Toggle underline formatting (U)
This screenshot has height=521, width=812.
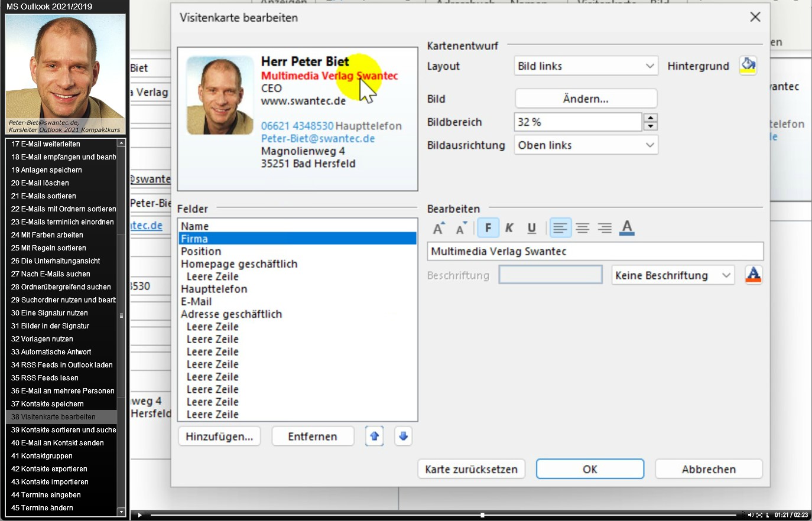(x=531, y=228)
